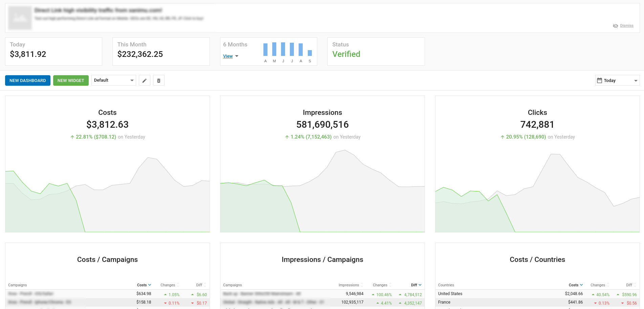This screenshot has width=644, height=309.
Task: Click Costs sort arrow in Costs / Campaigns table
Action: pyautogui.click(x=150, y=285)
